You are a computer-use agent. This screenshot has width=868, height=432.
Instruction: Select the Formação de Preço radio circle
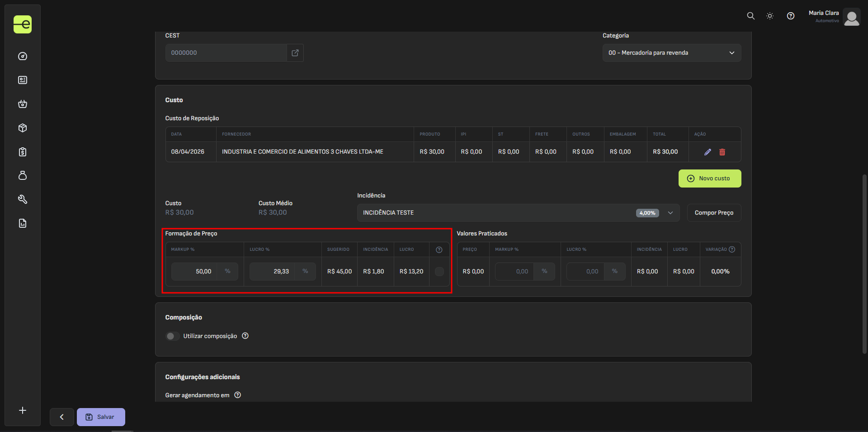439,272
